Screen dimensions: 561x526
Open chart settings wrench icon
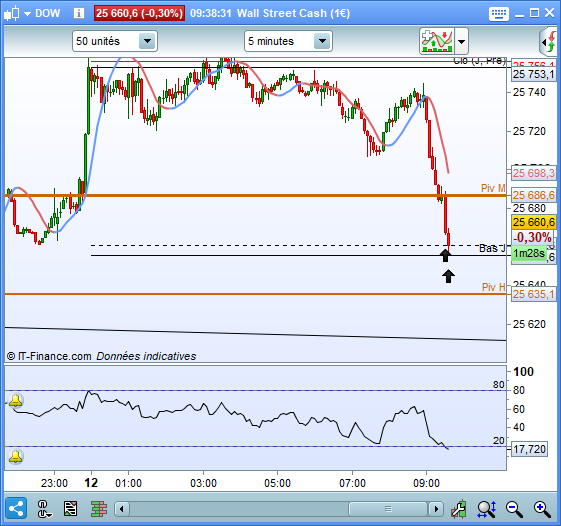click(458, 509)
